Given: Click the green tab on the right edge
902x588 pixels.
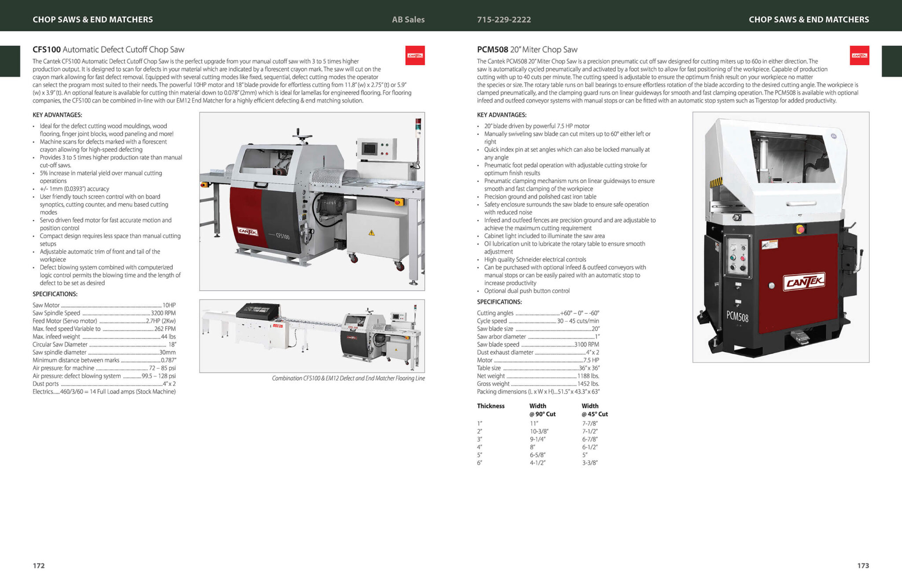Looking at the screenshot, I should coord(891,61).
